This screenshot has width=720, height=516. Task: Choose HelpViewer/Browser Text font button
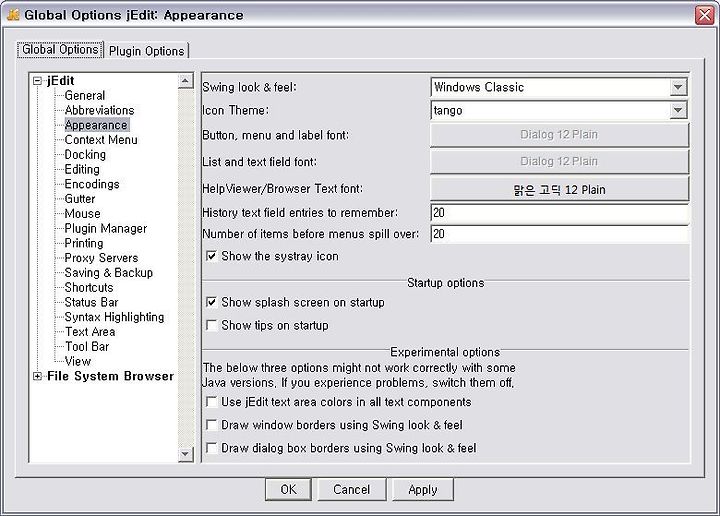pyautogui.click(x=559, y=189)
